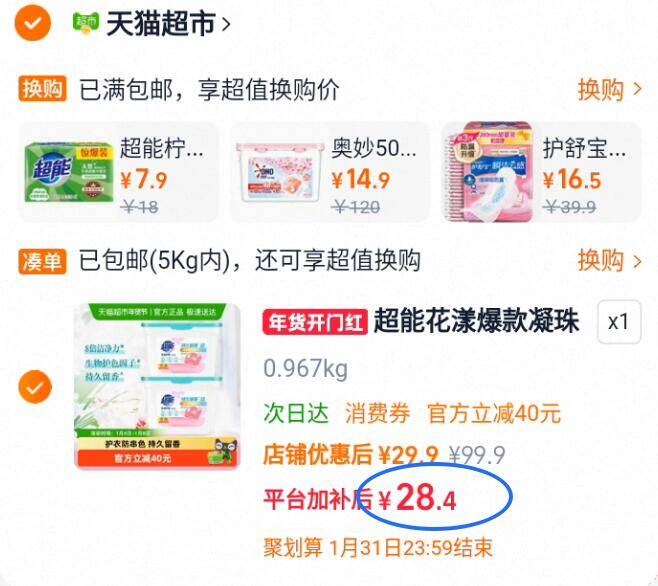This screenshot has width=658, height=586.
Task: Deselect the 超能花漾凝珠 item checkbox
Action: [35, 386]
